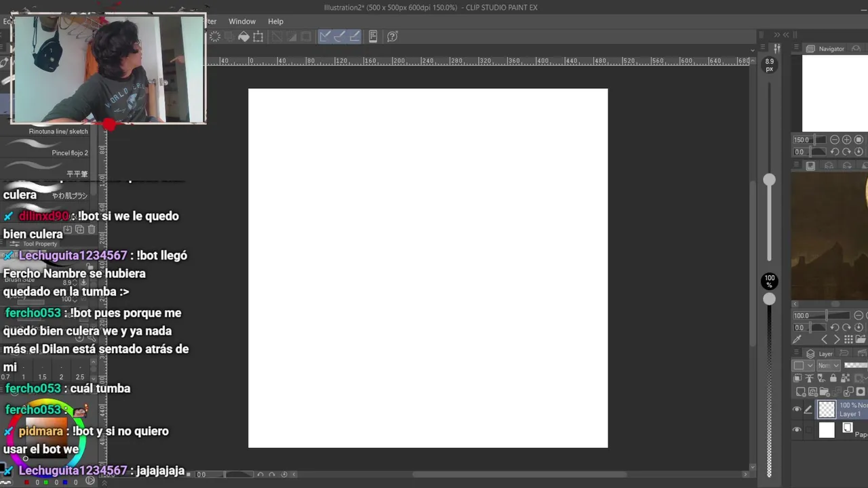
Task: Select the Rinotuna line/ sketch brush
Action: click(x=47, y=131)
